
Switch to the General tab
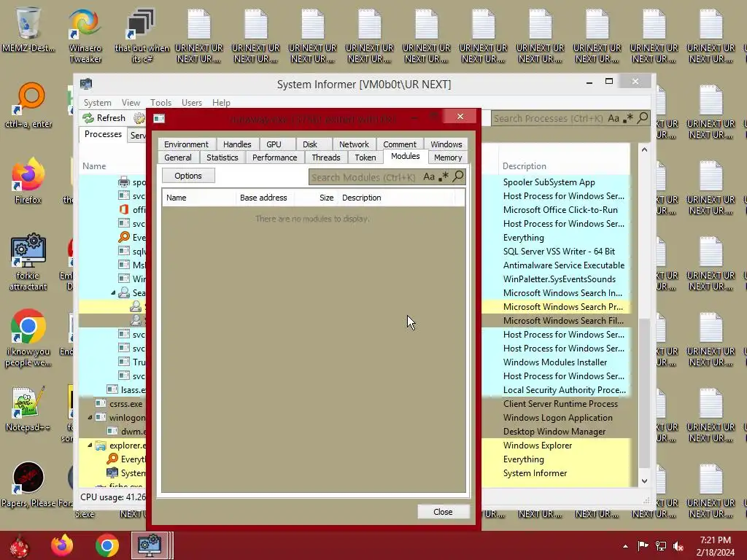click(x=178, y=157)
